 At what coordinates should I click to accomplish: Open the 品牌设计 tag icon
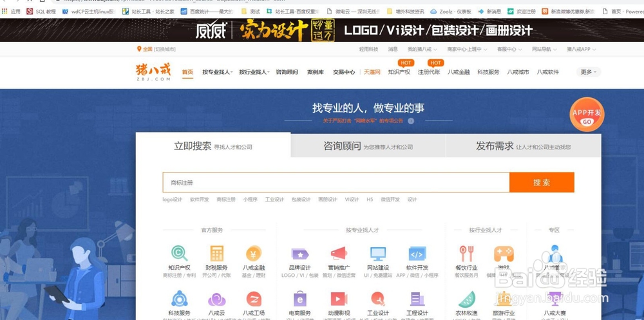(300, 254)
